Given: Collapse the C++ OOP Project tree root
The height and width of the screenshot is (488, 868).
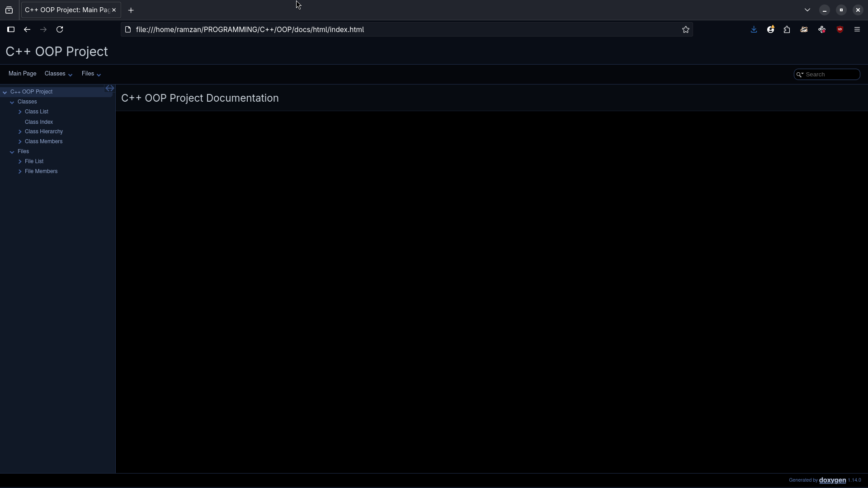Looking at the screenshot, I should pyautogui.click(x=5, y=92).
